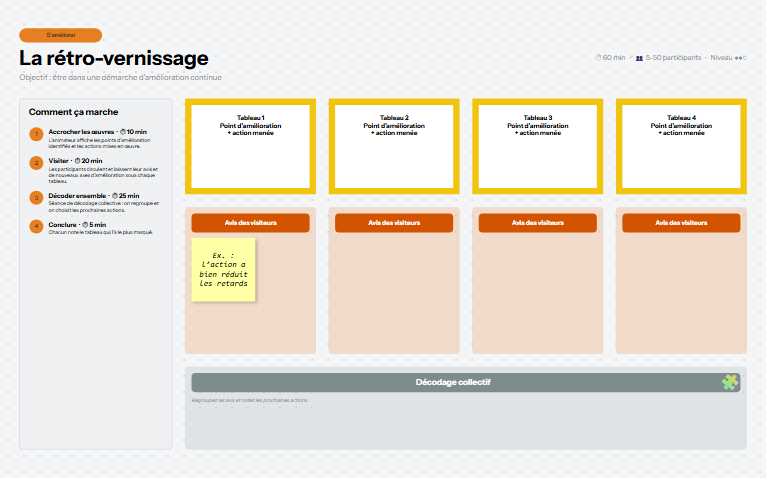This screenshot has height=478, width=766.
Task: Click the Regroupez les avis instruction text
Action: coord(250,400)
